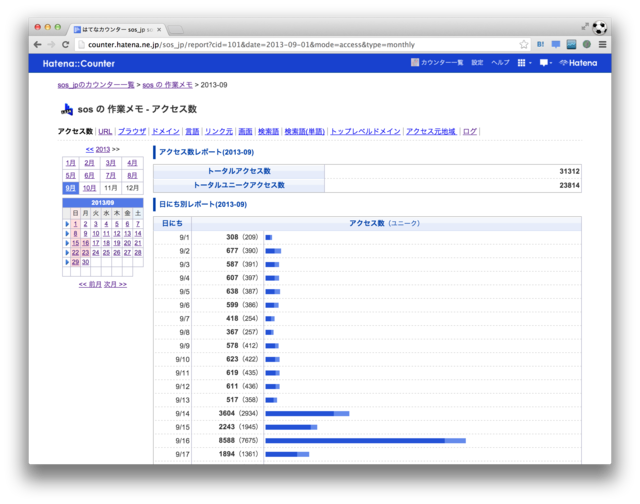Click the 9/14 access bar showing 3604
The width and height of the screenshot is (640, 504).
pos(307,414)
